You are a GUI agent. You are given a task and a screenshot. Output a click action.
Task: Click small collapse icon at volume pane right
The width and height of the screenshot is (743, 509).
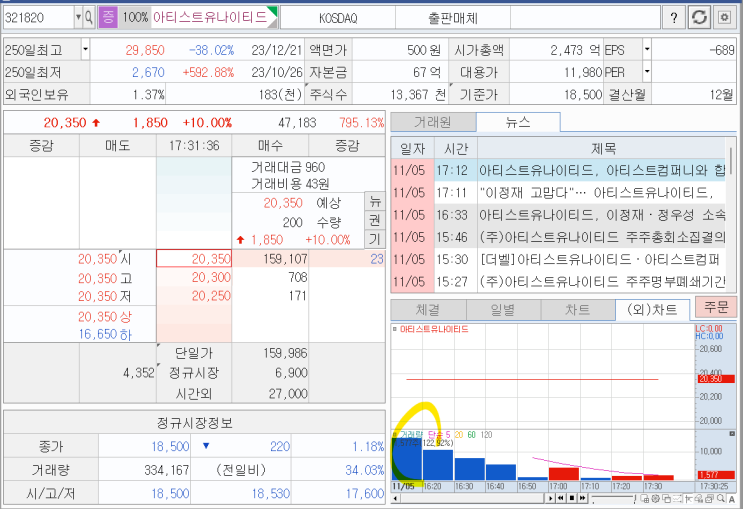732,434
